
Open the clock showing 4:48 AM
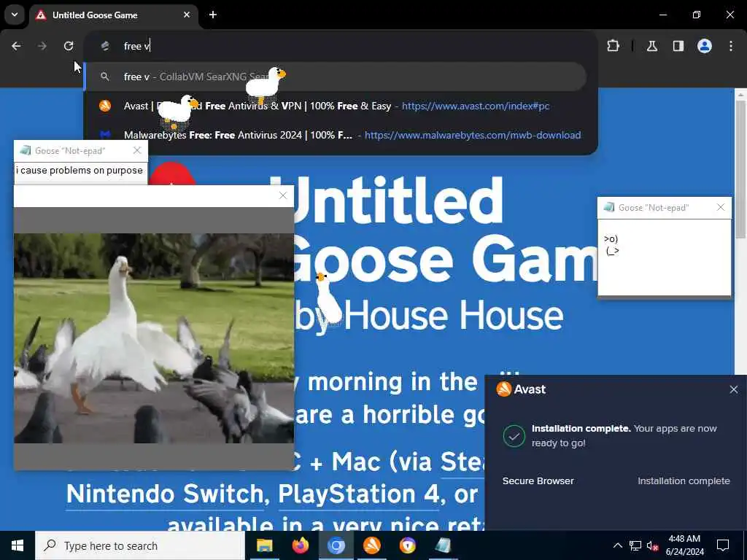[684, 545]
